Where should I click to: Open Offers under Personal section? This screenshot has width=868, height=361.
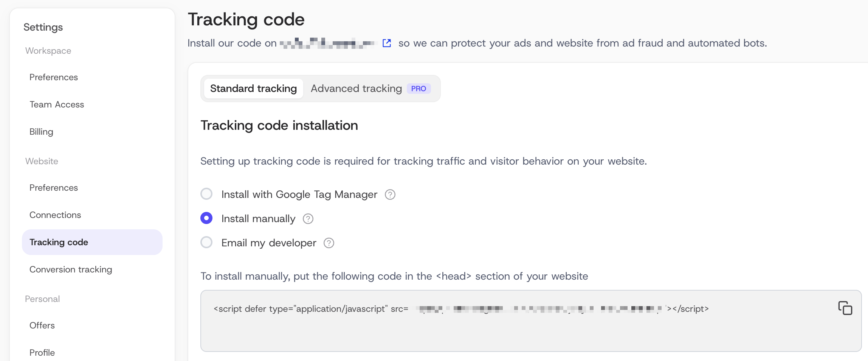(x=42, y=325)
